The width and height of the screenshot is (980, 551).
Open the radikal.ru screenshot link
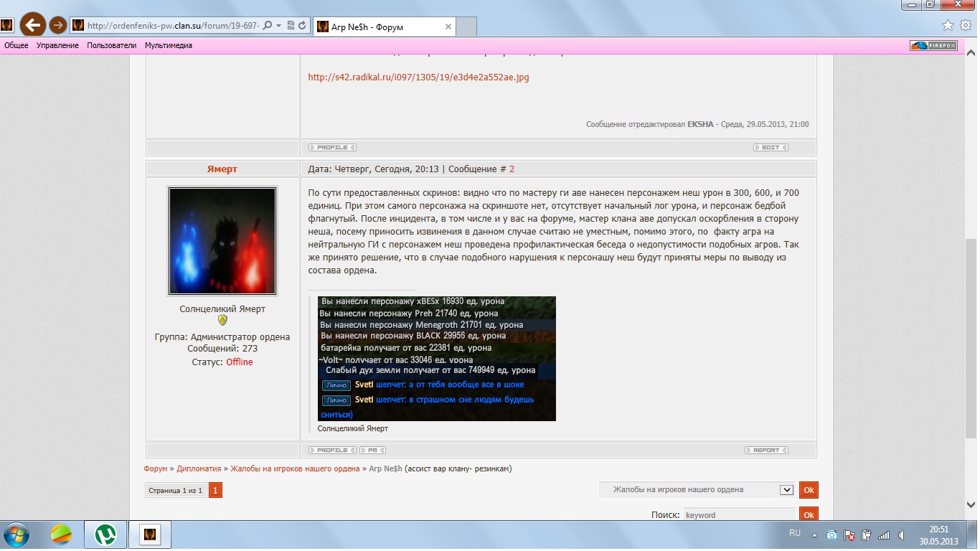tap(418, 77)
